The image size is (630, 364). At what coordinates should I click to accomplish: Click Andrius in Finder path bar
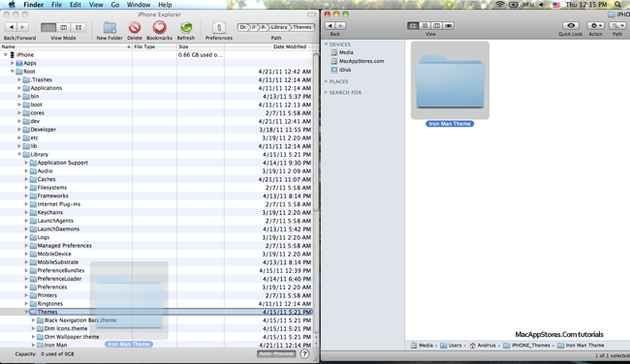click(x=483, y=346)
